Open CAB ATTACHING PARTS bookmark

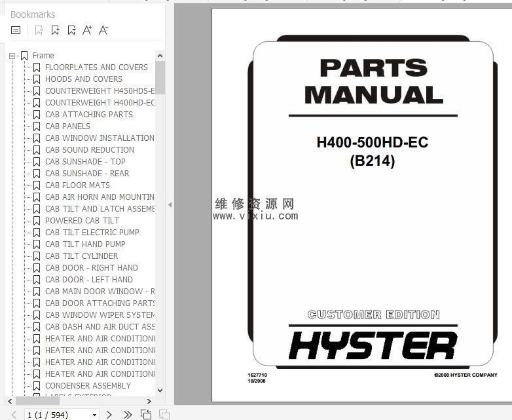point(89,115)
